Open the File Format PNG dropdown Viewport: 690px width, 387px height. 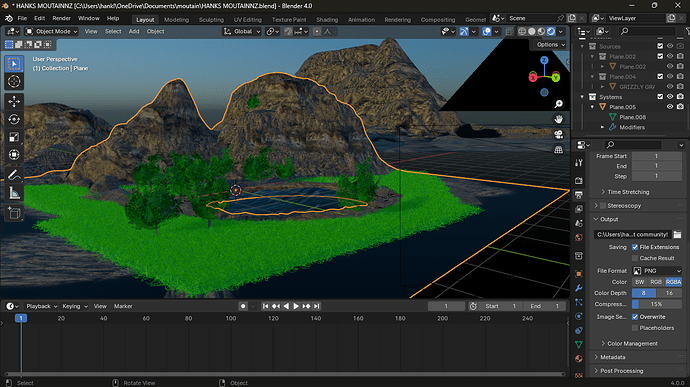tap(657, 271)
